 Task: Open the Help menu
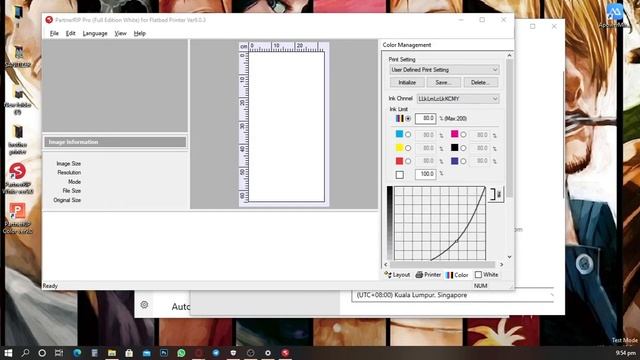[140, 33]
